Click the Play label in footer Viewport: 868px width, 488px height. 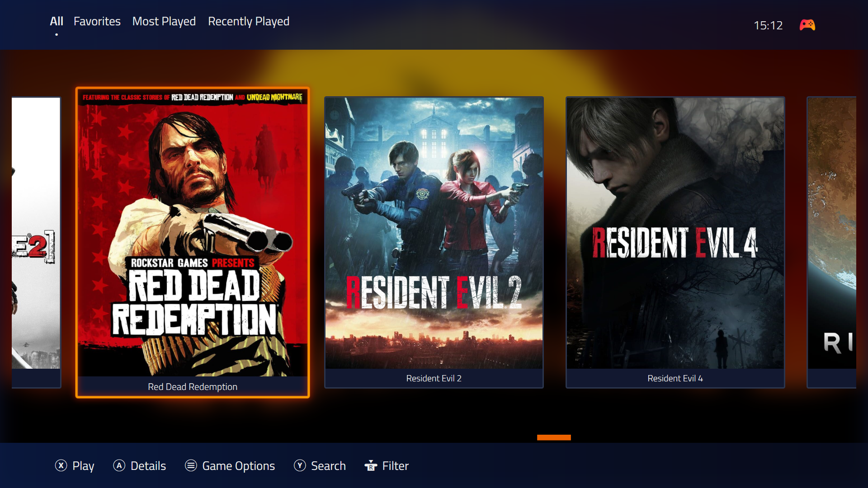[x=83, y=466]
